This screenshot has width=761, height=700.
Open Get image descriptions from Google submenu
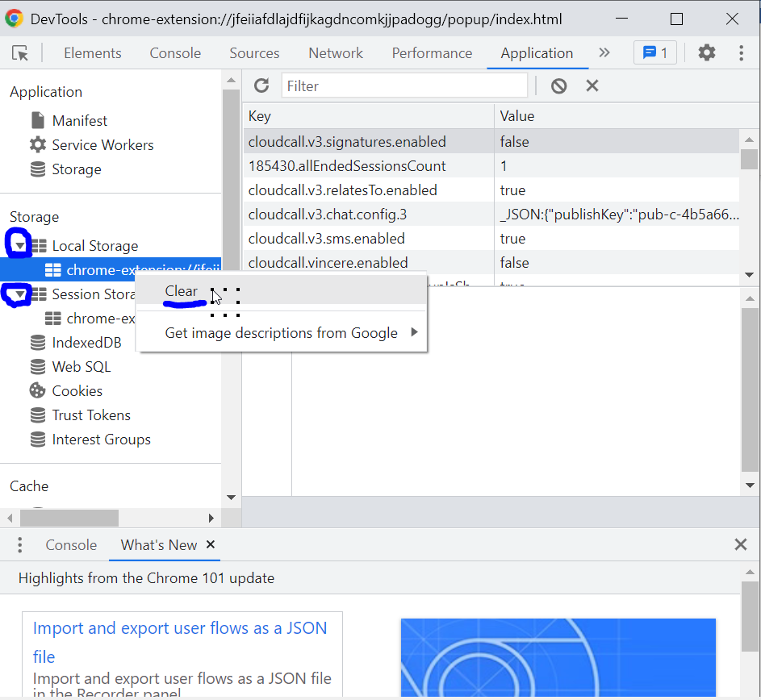coord(282,333)
